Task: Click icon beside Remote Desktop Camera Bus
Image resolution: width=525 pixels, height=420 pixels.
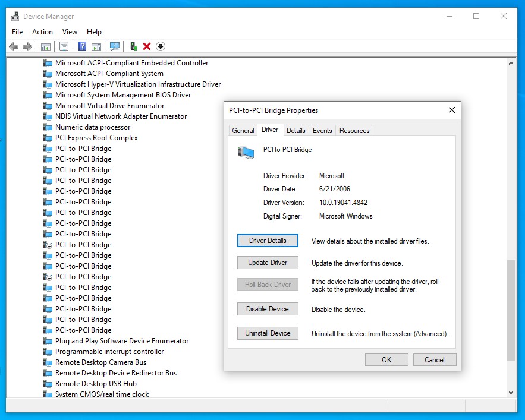Action: 48,362
